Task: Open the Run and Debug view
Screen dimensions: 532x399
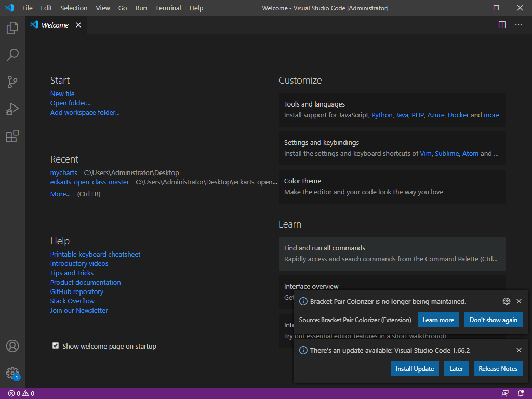Action: coord(12,109)
